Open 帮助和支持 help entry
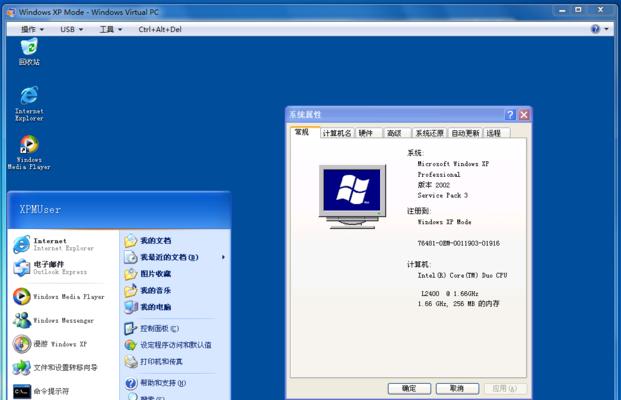621x400 pixels. (x=155, y=383)
